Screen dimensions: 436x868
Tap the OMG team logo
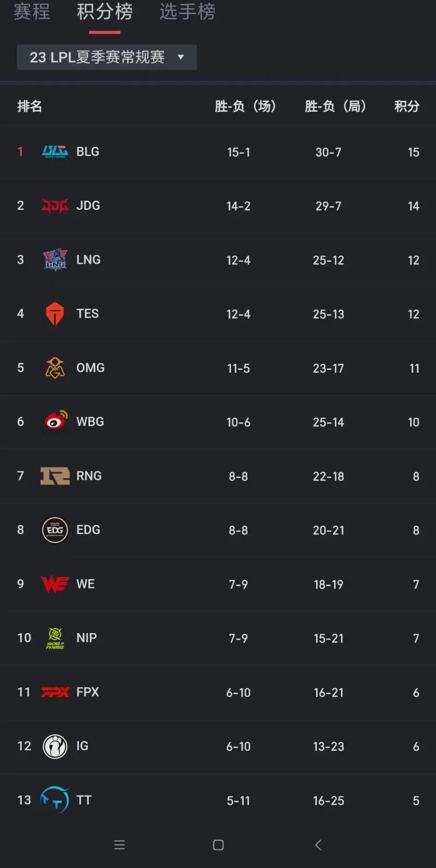(x=55, y=368)
